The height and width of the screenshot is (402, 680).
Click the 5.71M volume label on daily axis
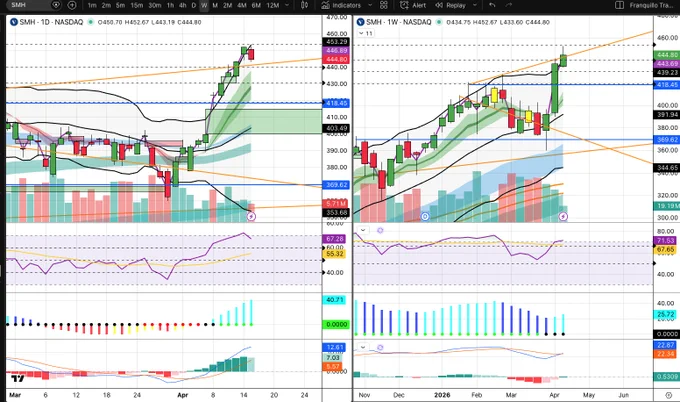(336, 203)
